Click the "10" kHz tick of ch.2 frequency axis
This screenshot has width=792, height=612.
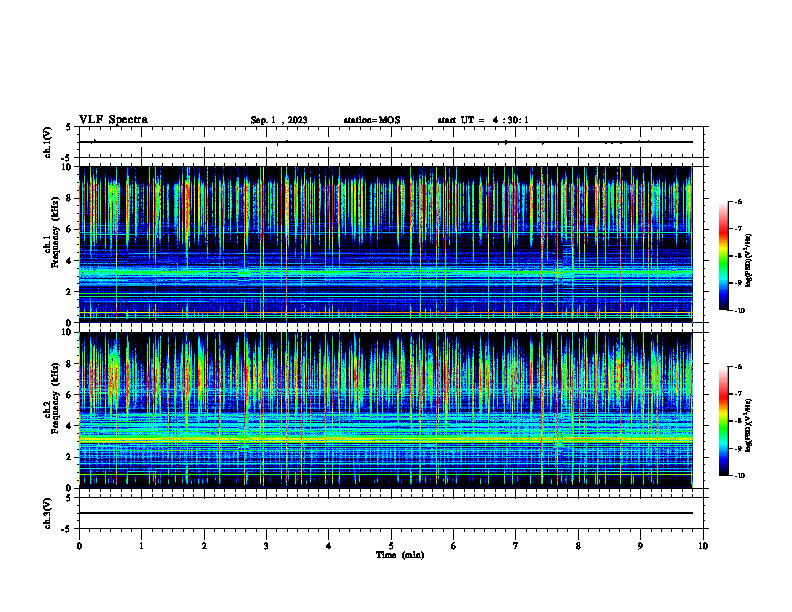[68, 332]
